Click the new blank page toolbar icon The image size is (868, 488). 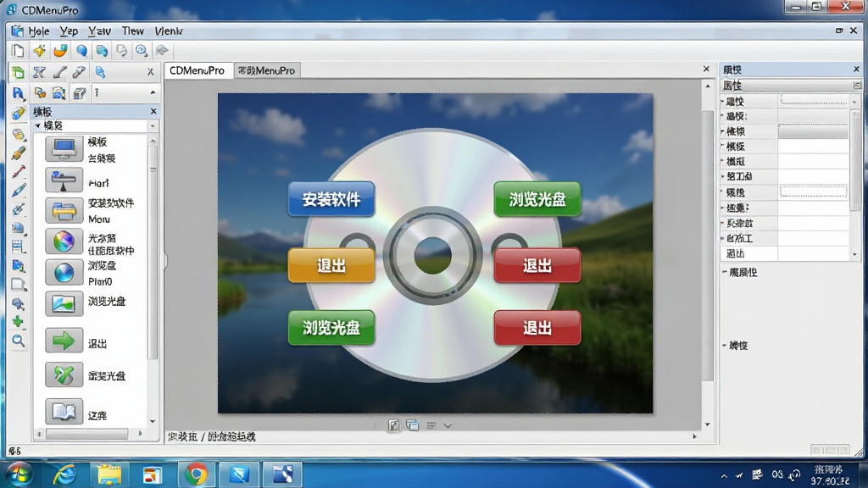click(x=18, y=51)
